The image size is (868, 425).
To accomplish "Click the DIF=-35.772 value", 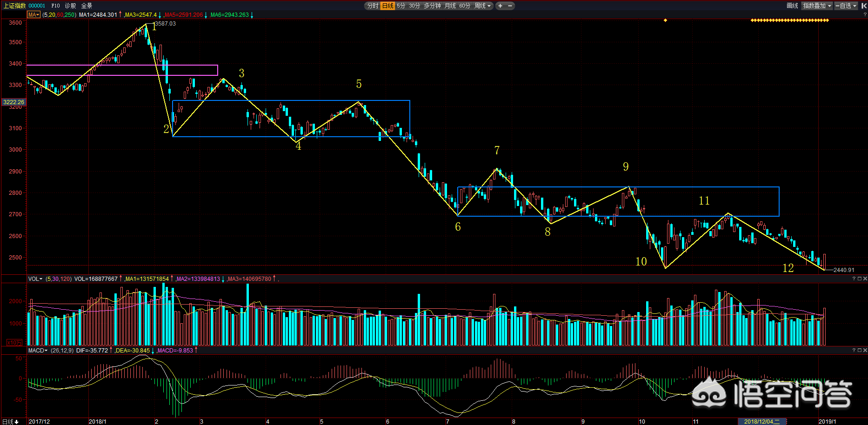I will 92,351.
